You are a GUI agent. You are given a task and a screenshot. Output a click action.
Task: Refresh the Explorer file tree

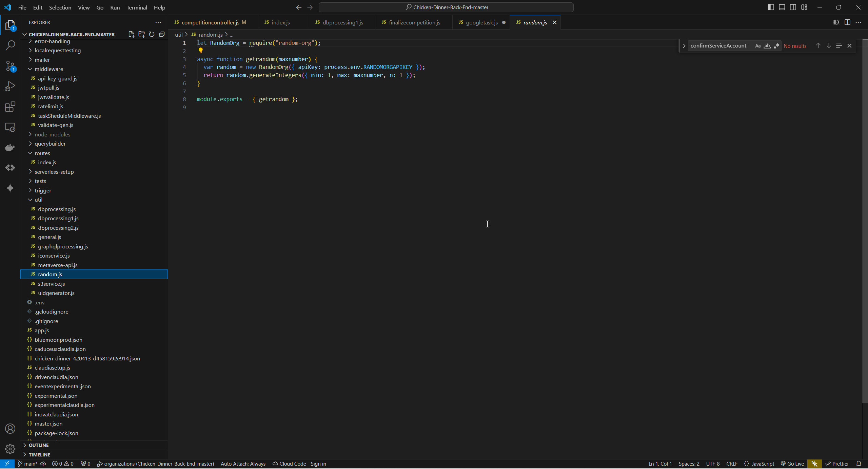click(152, 34)
